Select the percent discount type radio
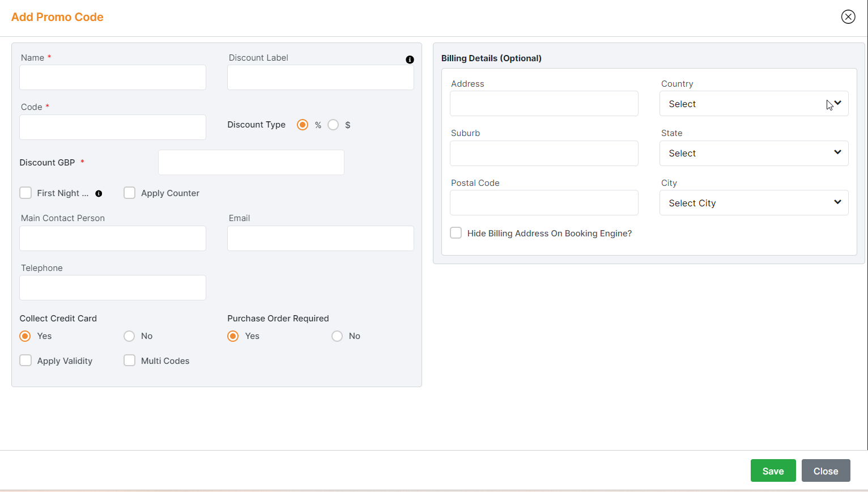The width and height of the screenshot is (868, 492). click(x=303, y=125)
